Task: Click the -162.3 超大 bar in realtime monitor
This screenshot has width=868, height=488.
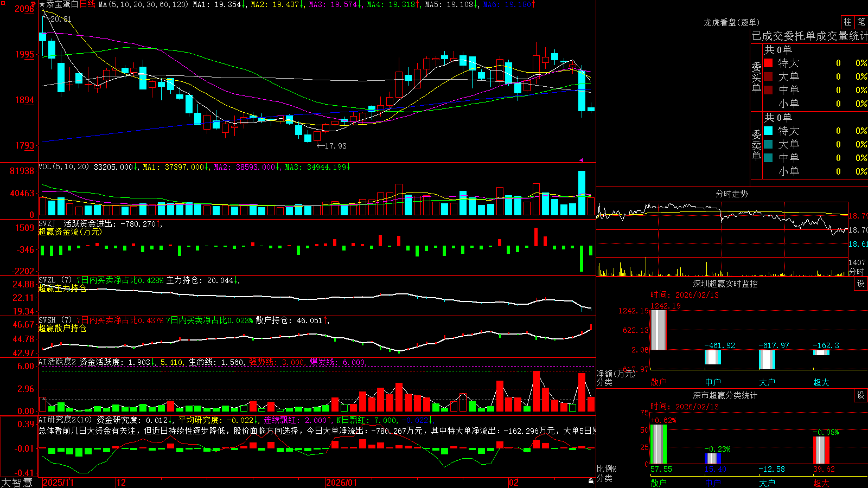Action: tap(821, 352)
